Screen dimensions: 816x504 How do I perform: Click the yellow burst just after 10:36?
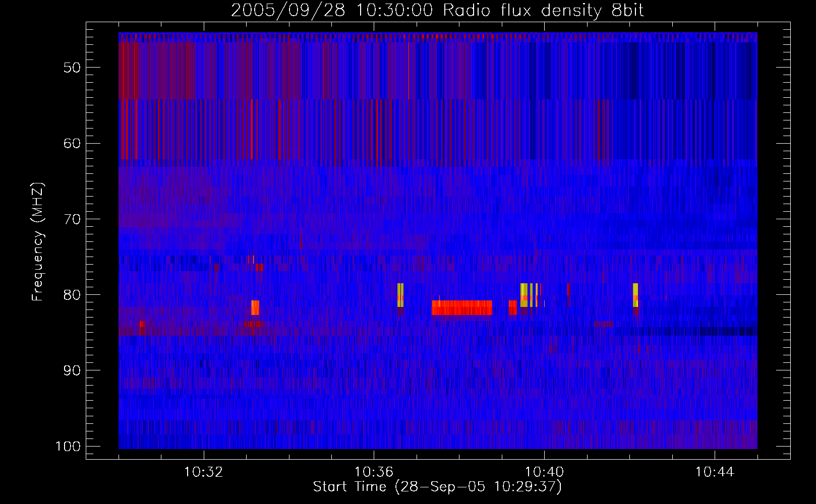tap(400, 295)
